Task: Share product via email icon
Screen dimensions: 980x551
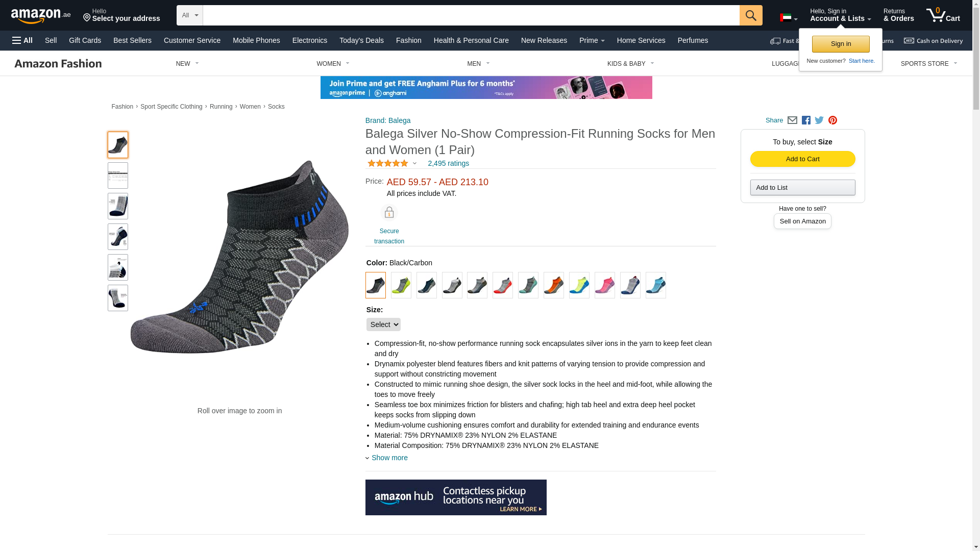Action: [792, 120]
